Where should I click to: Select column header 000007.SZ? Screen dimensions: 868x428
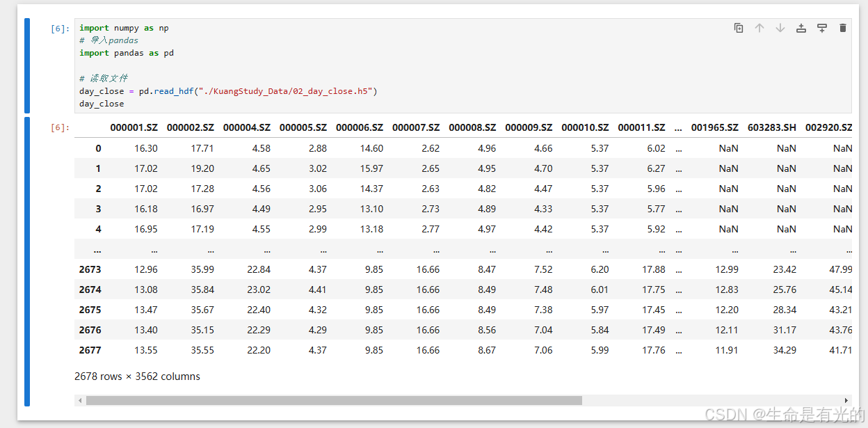click(x=415, y=127)
